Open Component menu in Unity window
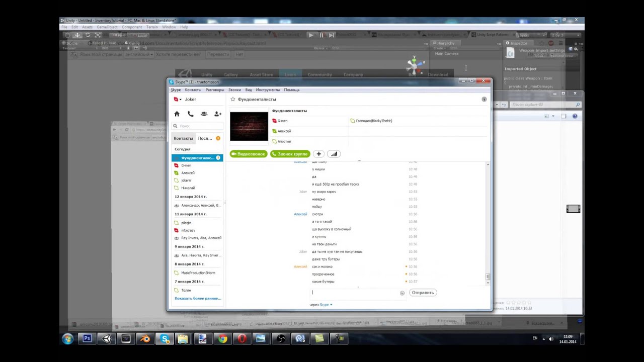Image resolution: width=644 pixels, height=362 pixels. [132, 27]
